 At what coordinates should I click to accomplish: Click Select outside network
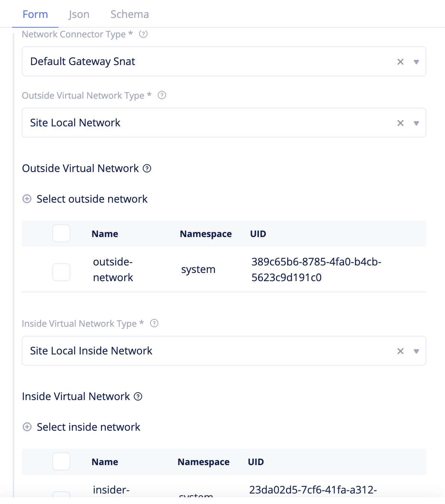(x=92, y=199)
